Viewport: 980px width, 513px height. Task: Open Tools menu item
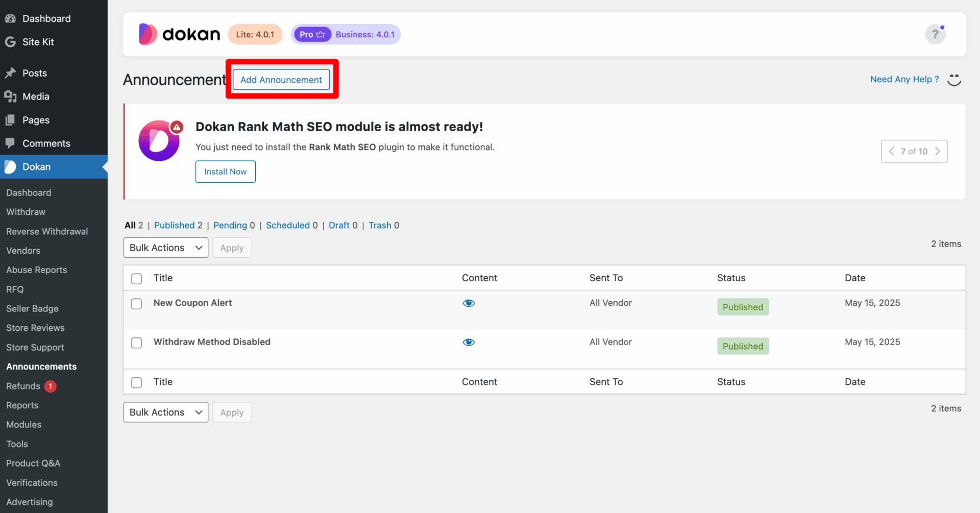[17, 444]
